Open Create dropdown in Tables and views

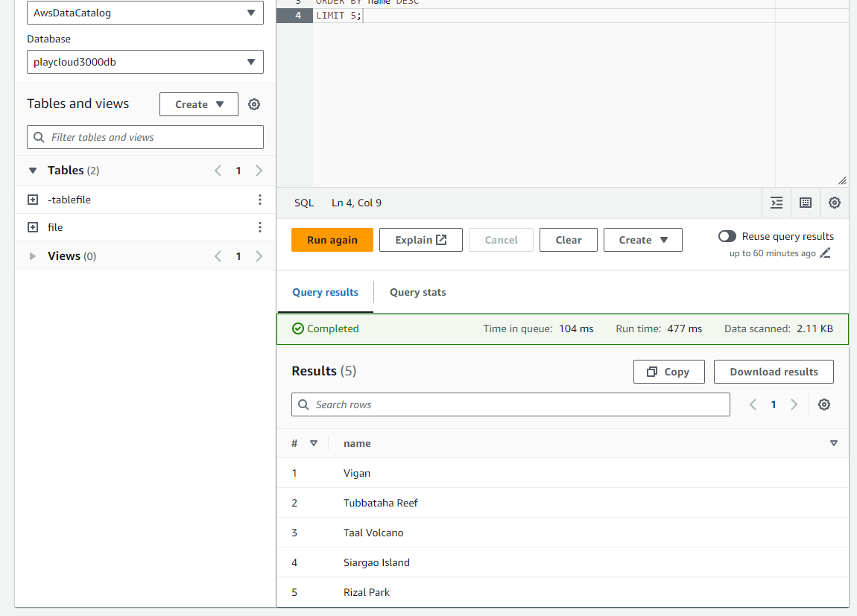(x=199, y=104)
